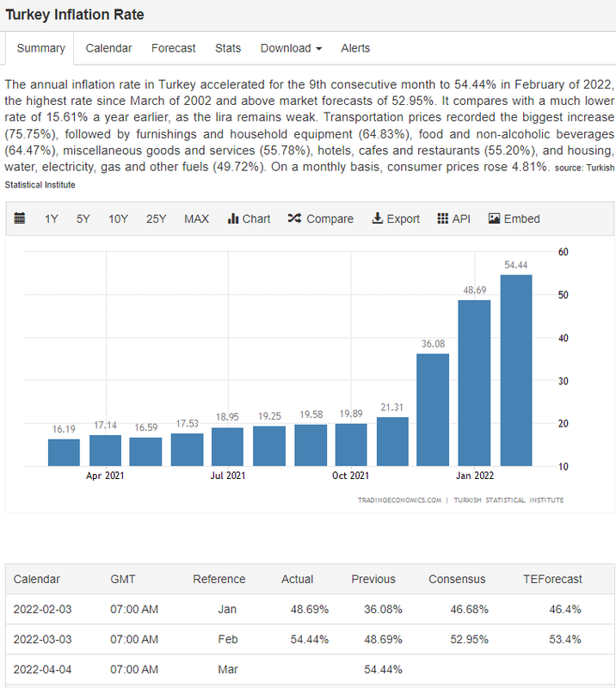Open the Stats tab
The height and width of the screenshot is (688, 616).
(x=228, y=48)
